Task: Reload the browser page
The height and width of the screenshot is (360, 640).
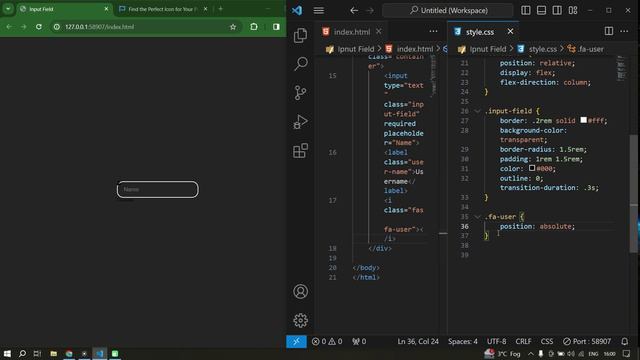Action: 39,27
